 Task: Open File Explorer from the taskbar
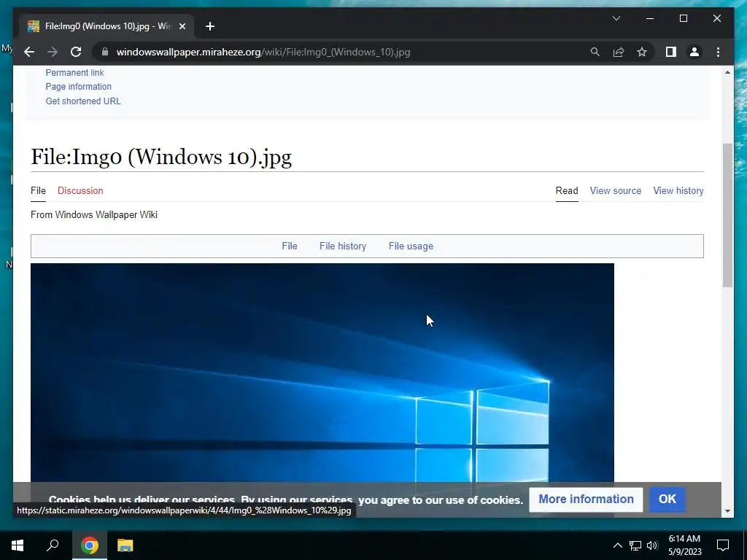click(125, 545)
